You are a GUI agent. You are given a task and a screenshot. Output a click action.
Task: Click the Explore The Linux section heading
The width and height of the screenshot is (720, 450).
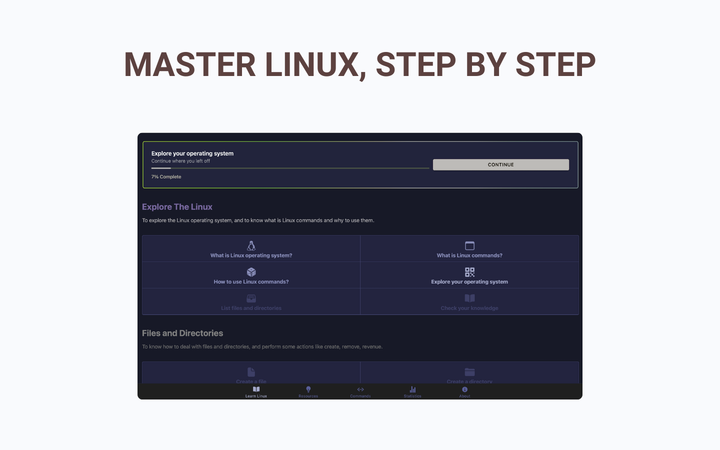point(177,207)
